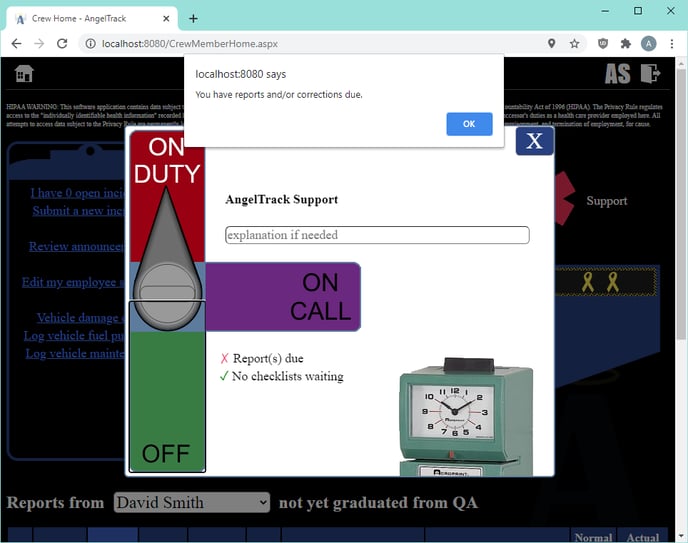Click the address bar URL localhost:8080/CrewMemberHome.aspx
Viewport: 688px width, 543px height.
[x=190, y=44]
